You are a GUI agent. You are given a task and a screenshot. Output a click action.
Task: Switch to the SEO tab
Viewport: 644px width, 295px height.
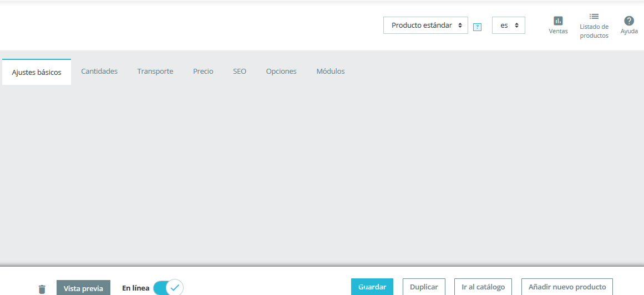[240, 71]
